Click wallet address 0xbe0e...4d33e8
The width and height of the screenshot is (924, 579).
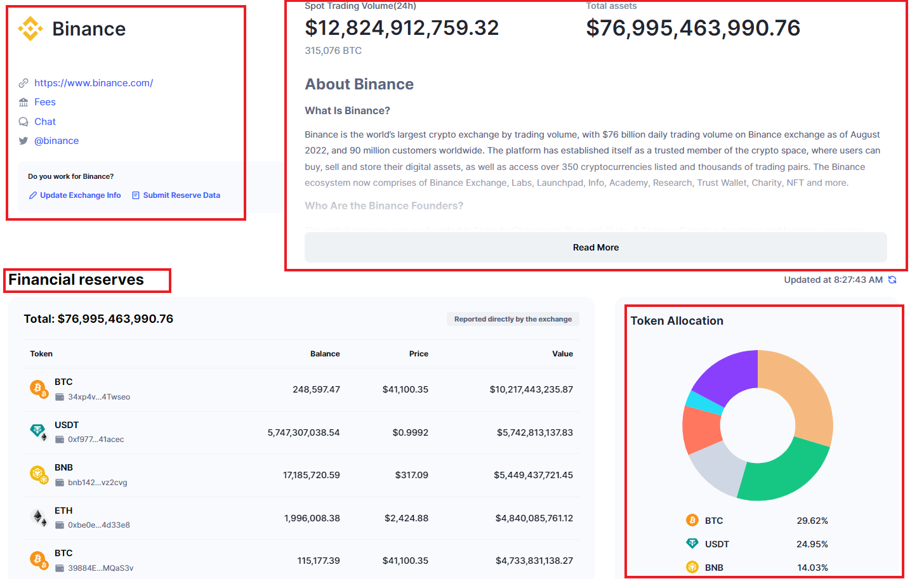99,525
